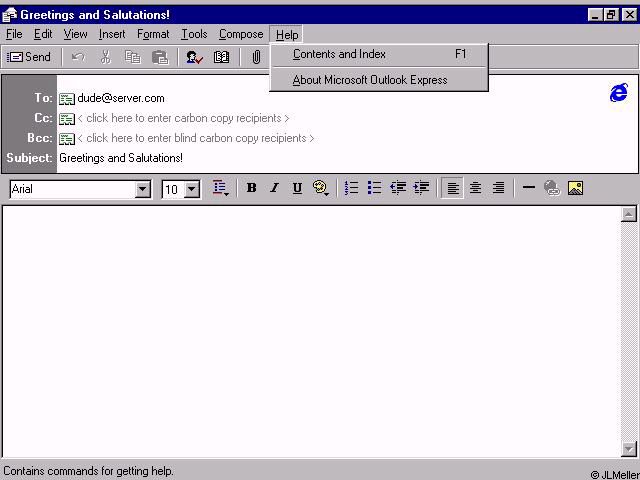Image resolution: width=640 pixels, height=480 pixels.
Task: Click the To field address card icon
Action: coord(67,99)
